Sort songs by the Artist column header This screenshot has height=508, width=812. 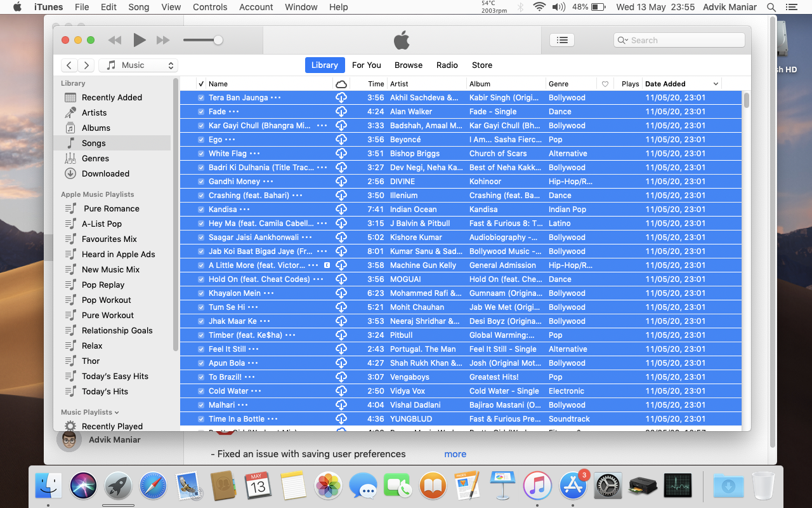[x=426, y=84]
